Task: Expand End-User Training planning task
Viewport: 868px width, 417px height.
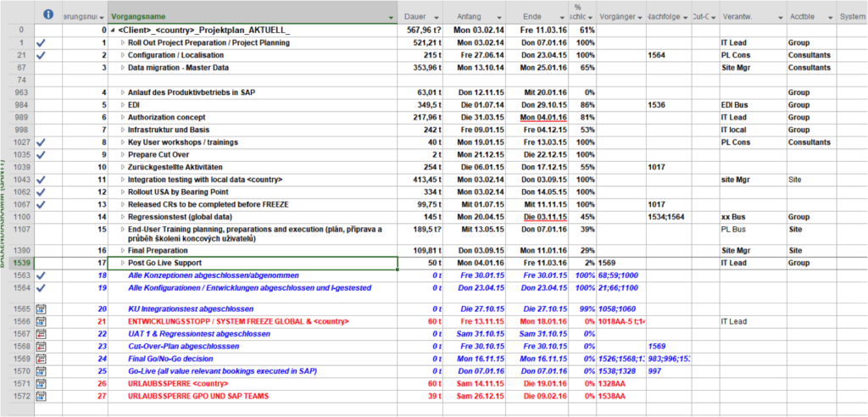Action: pos(123,230)
